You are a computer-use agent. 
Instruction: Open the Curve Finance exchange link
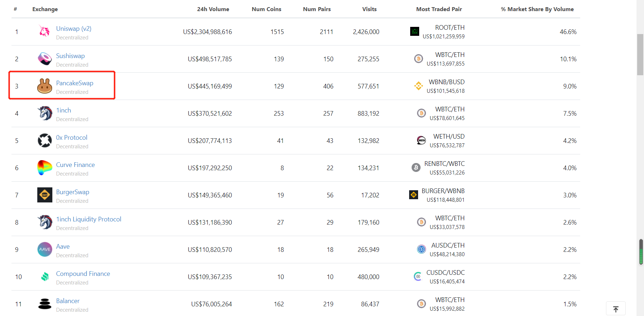(x=75, y=165)
